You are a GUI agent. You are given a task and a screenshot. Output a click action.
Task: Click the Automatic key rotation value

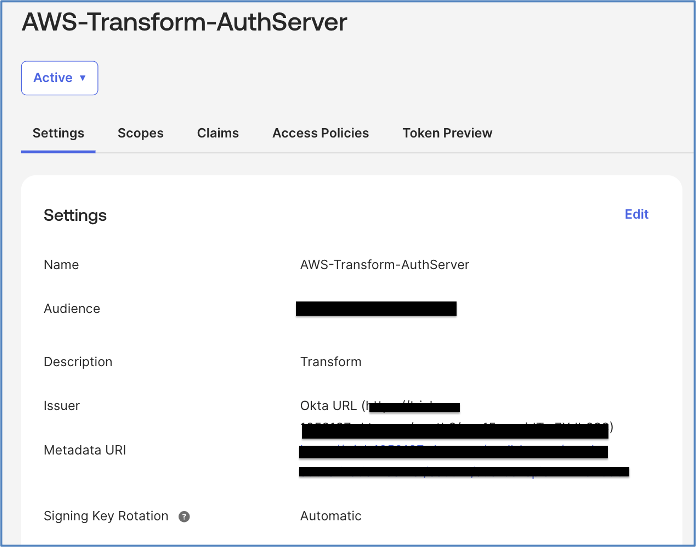click(x=331, y=516)
